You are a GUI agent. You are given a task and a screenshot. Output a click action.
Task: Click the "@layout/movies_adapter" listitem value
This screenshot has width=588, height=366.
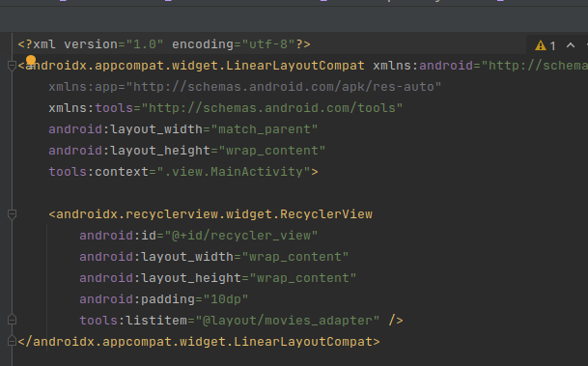[x=288, y=321]
